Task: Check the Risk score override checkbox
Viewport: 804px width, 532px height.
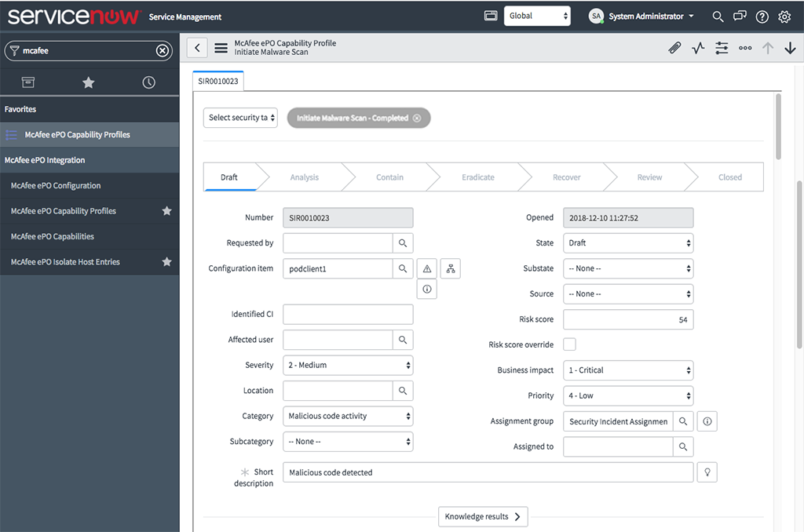Action: point(569,344)
